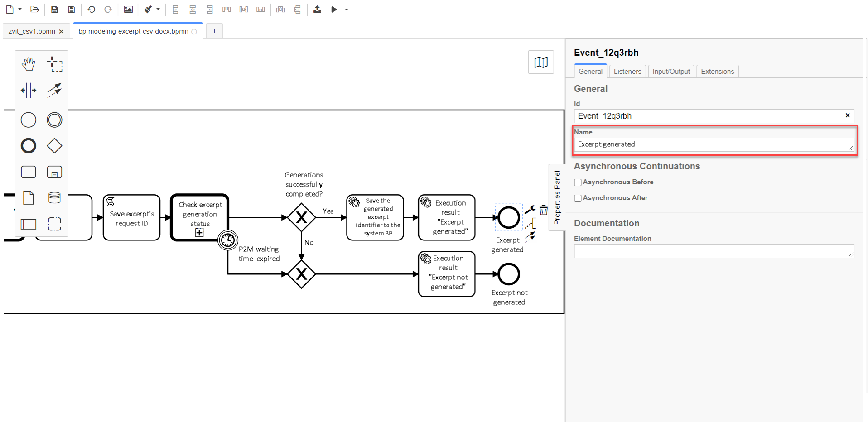Select the bp-modeling-excerpt-csv-docx.bpmn tab
Screen dimensions: 868x422
[x=133, y=31]
